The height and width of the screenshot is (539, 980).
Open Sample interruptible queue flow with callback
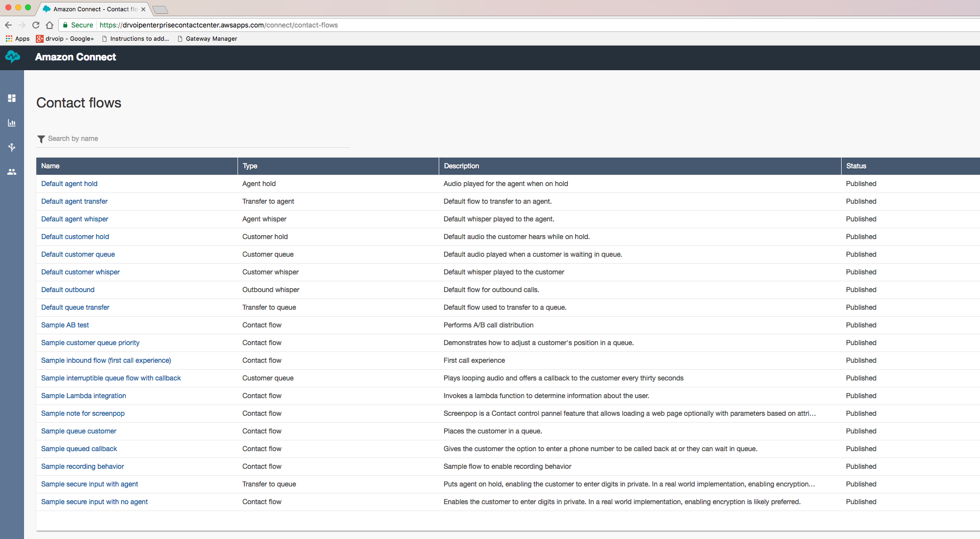pos(111,378)
